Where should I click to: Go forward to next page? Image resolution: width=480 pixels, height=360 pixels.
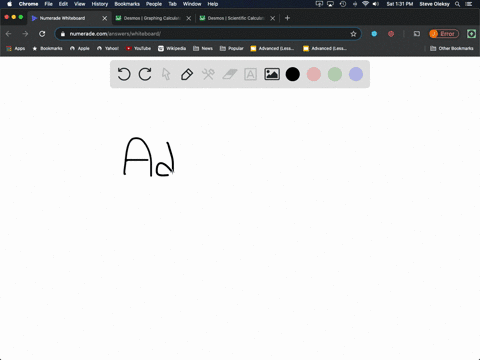25,34
